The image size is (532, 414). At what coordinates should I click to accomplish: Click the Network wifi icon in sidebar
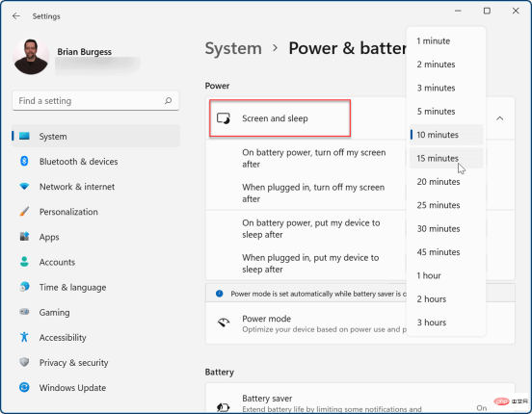[x=24, y=186]
